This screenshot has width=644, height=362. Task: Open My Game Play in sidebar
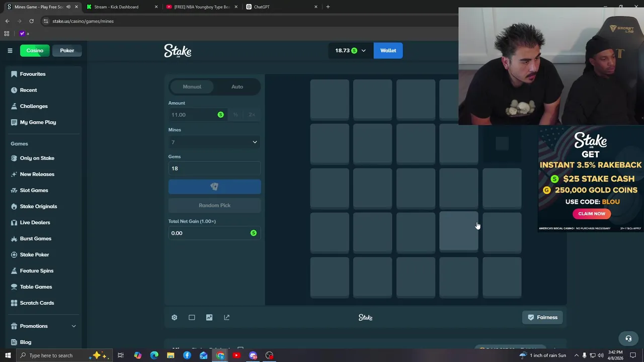pyautogui.click(x=44, y=122)
